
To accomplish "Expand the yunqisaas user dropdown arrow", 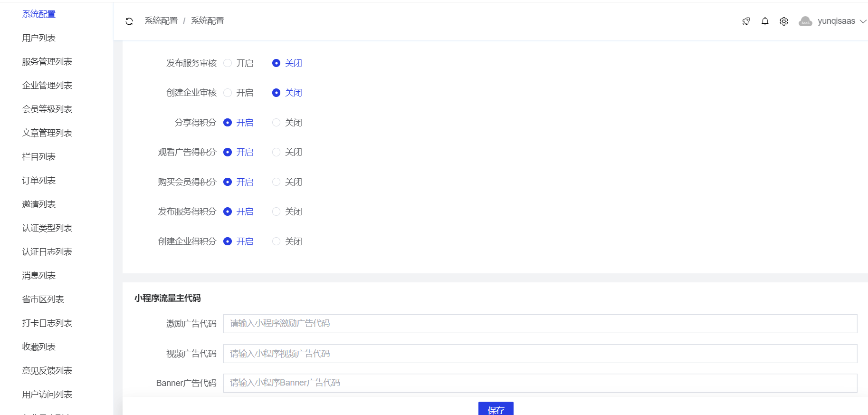I will coord(863,21).
